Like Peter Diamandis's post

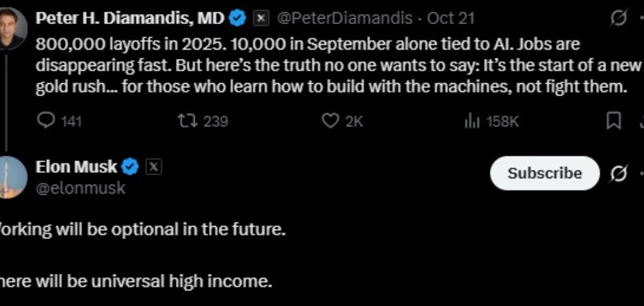330,121
